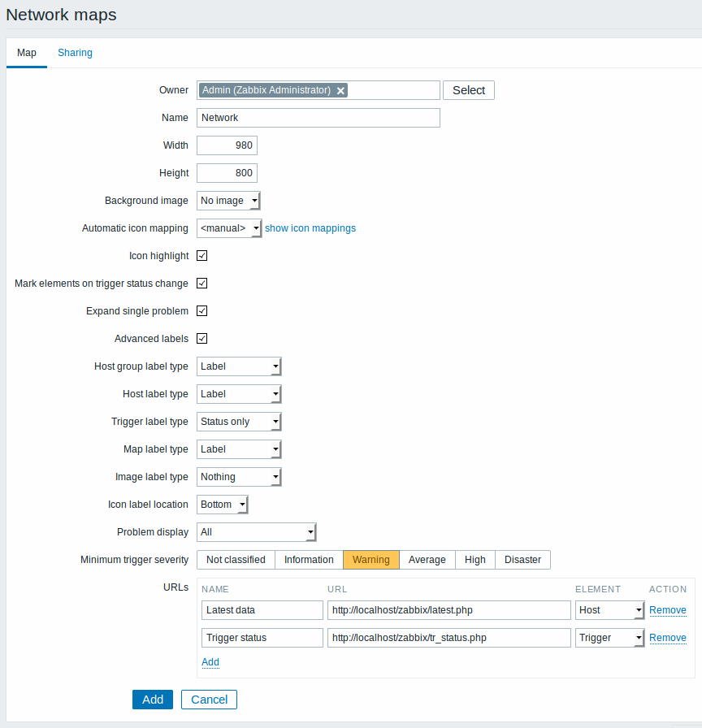Uncheck Mark elements on trigger status change
The width and height of the screenshot is (702, 728).
coord(202,284)
